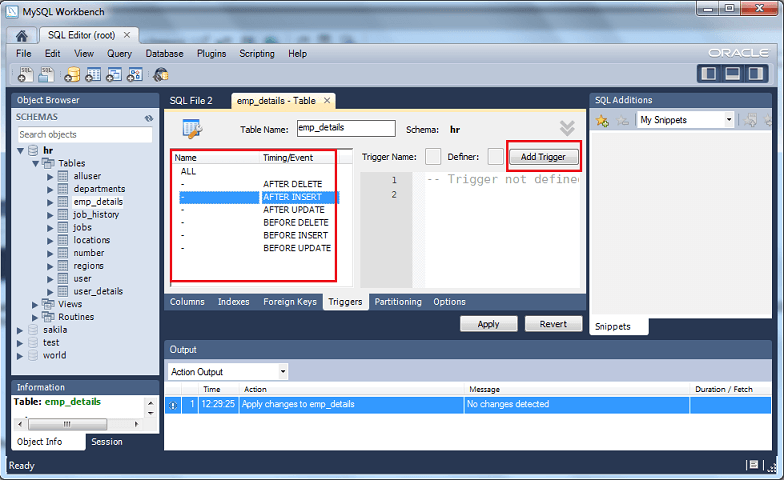Add a new snippet with star-plus icon
This screenshot has height=480, width=784.
(602, 120)
